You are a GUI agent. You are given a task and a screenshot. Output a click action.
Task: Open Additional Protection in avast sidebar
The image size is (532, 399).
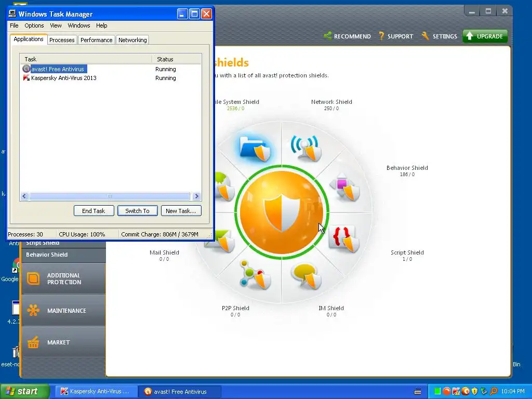tap(63, 278)
